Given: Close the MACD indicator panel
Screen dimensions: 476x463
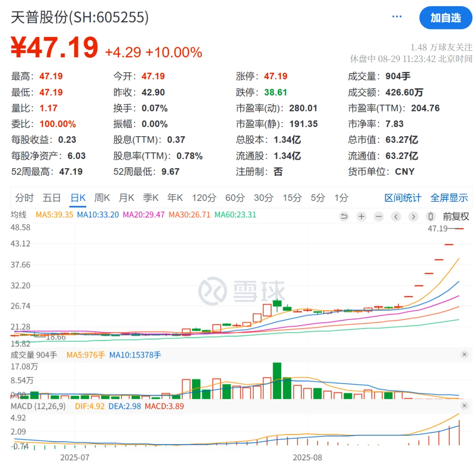Looking at the screenshot, I should (464, 406).
